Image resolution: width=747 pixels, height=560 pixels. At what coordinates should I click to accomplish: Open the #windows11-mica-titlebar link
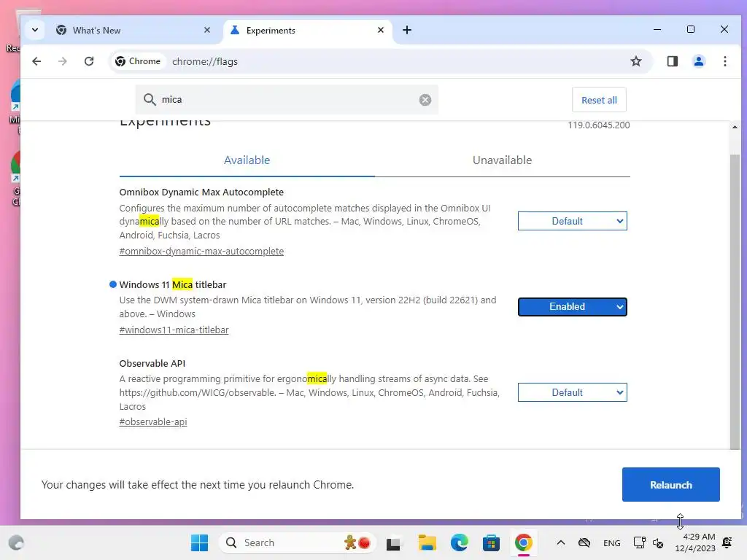coord(174,330)
